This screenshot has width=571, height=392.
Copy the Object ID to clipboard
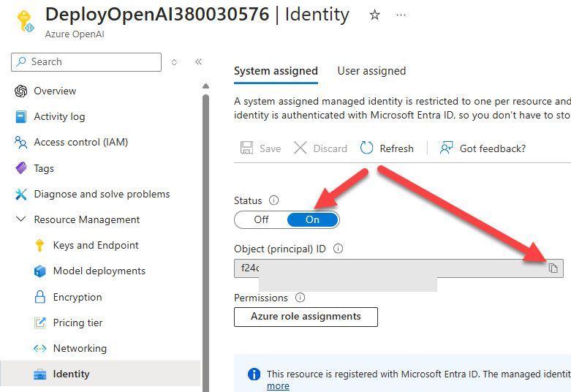pos(553,268)
